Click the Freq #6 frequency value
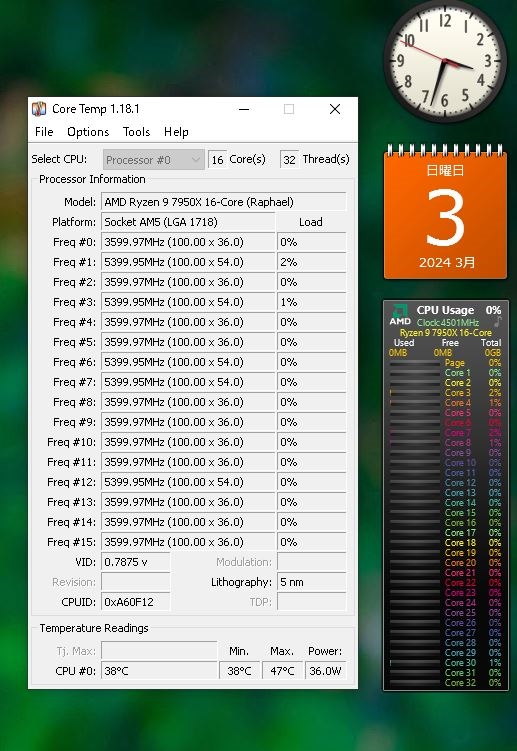Image resolution: width=517 pixels, height=751 pixels. (x=188, y=362)
